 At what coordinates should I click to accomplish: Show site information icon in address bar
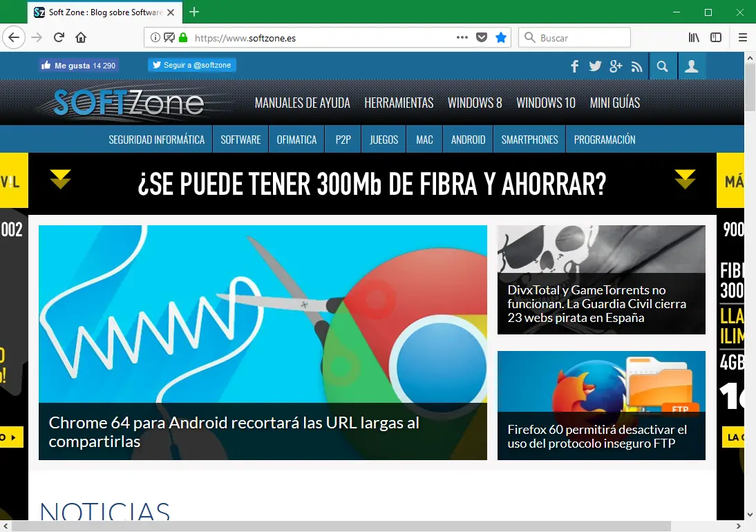coord(155,37)
